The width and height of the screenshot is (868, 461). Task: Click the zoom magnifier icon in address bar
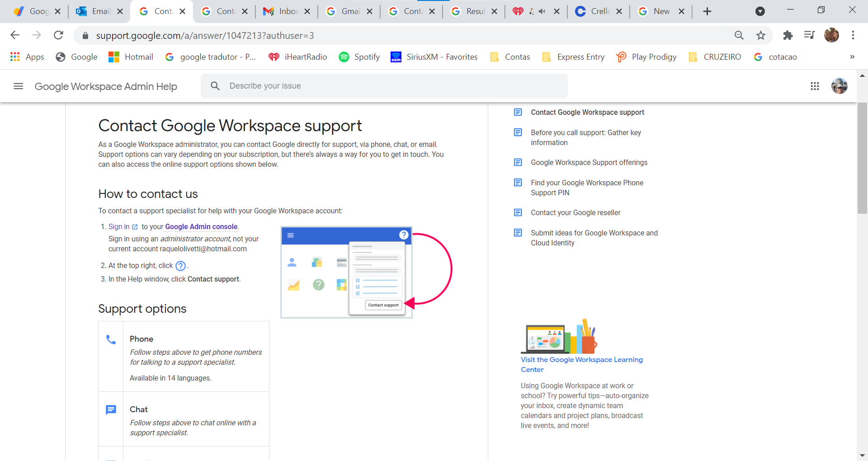coord(739,35)
